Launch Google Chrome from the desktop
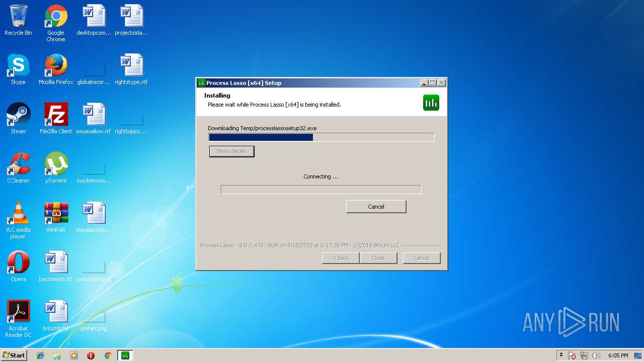The image size is (644, 362). pos(56,23)
